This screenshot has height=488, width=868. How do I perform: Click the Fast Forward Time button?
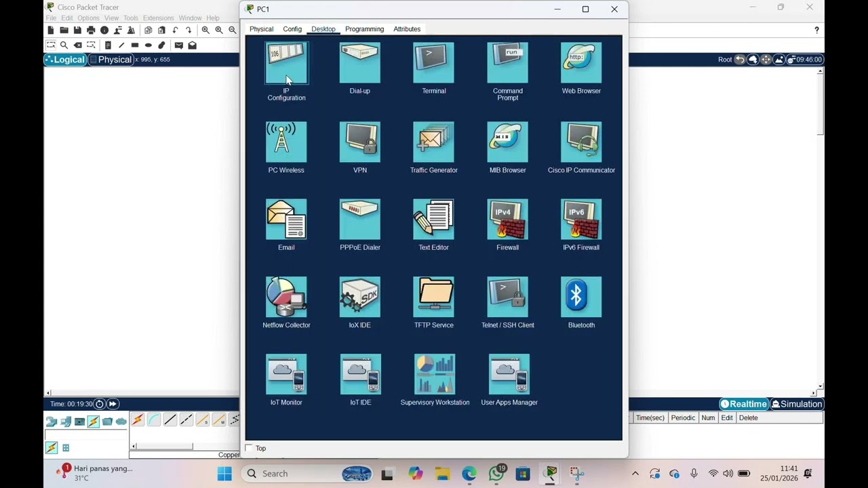[113, 404]
